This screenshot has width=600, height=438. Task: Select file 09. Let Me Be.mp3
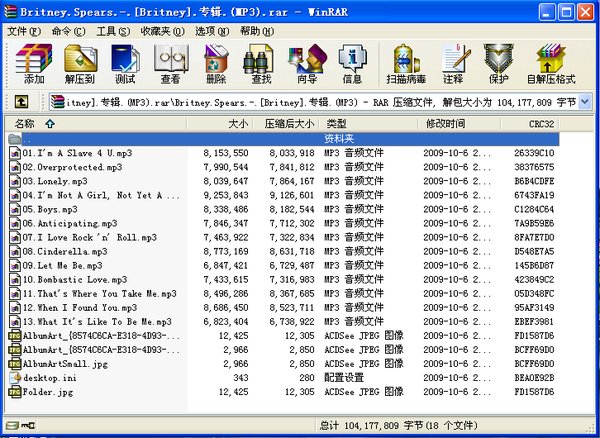click(62, 265)
